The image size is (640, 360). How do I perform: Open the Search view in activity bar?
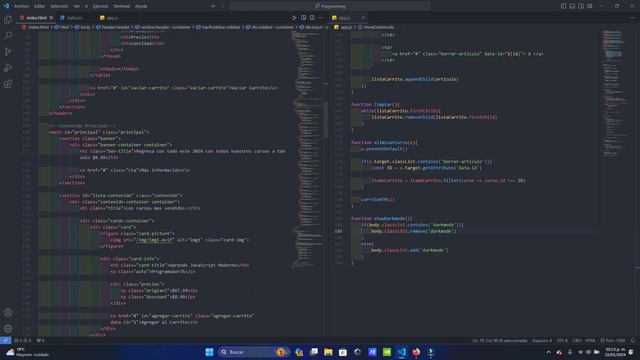point(8,36)
